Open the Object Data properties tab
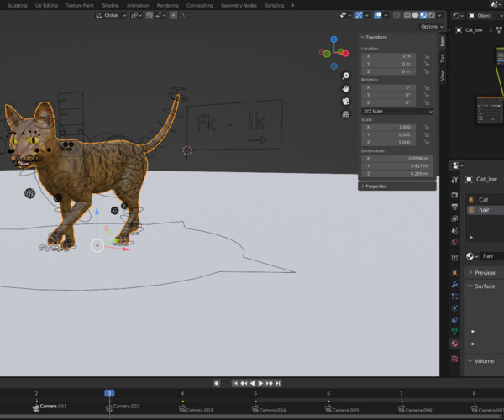 pyautogui.click(x=454, y=332)
